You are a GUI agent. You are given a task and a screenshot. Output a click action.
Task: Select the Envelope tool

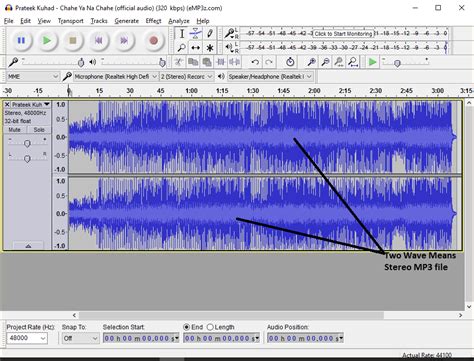[196, 34]
